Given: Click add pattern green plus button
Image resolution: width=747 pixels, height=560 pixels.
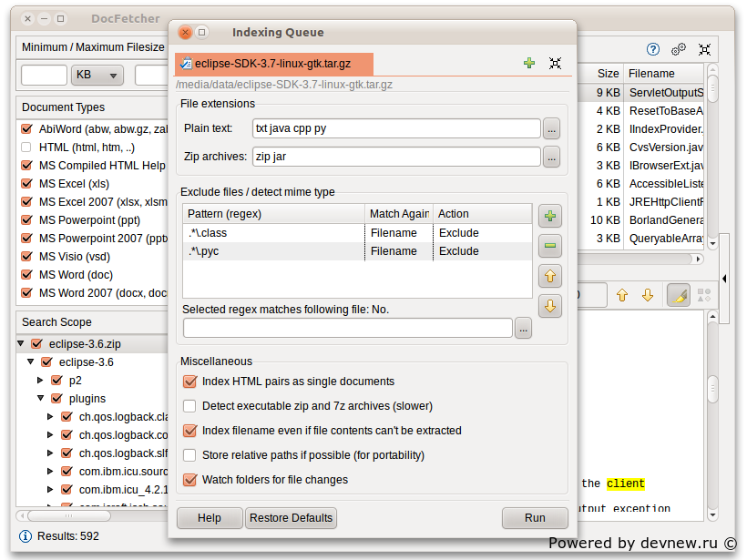Looking at the screenshot, I should coord(550,217).
